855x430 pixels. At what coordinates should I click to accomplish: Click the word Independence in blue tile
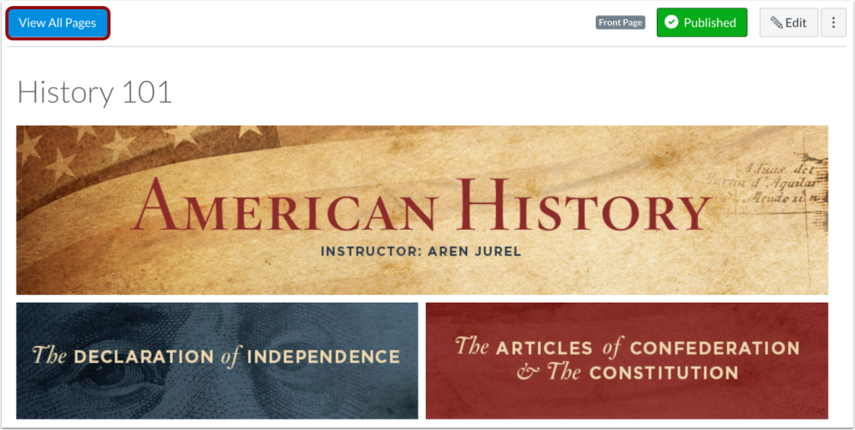323,357
